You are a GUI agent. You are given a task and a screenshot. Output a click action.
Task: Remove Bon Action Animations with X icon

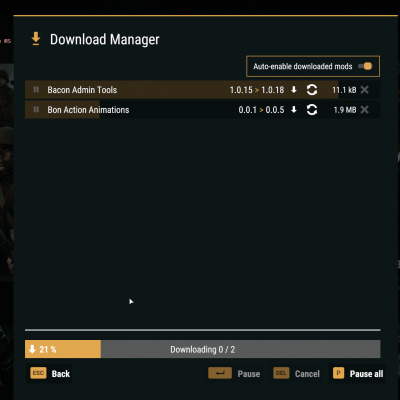pos(365,110)
